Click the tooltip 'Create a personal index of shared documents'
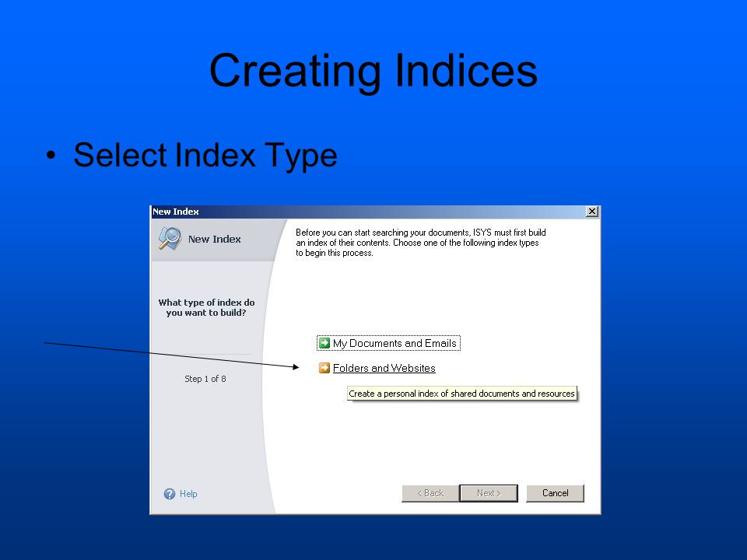Viewport: 747px width, 560px height. click(x=461, y=394)
